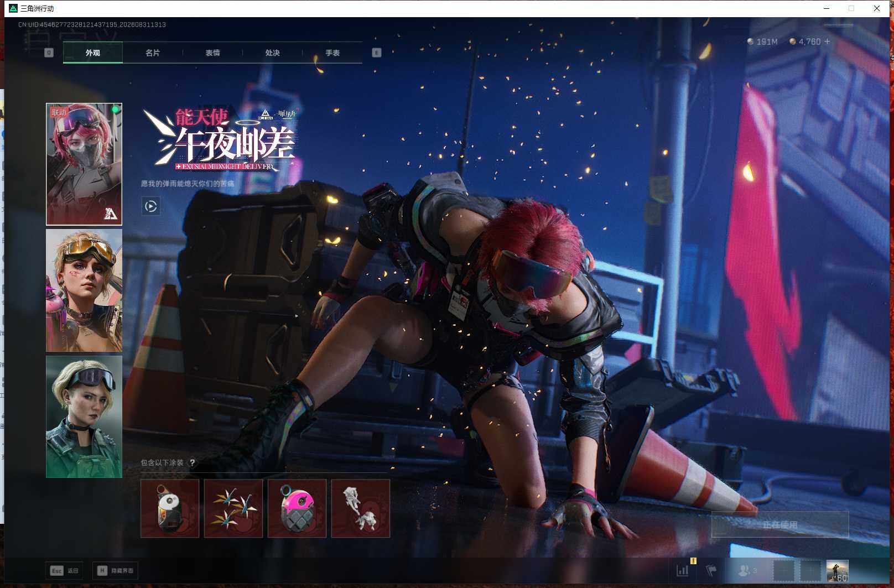
Task: Click the E next-tab key icon
Action: click(377, 53)
